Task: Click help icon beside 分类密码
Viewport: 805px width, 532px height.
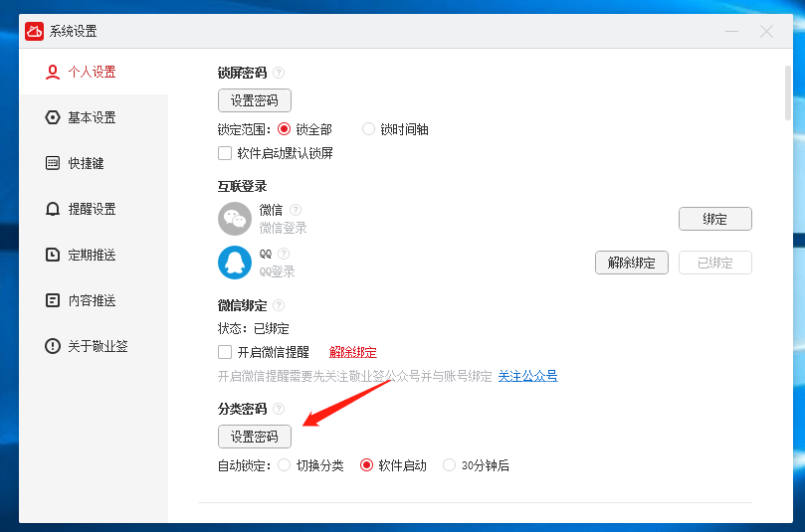Action: [x=279, y=409]
